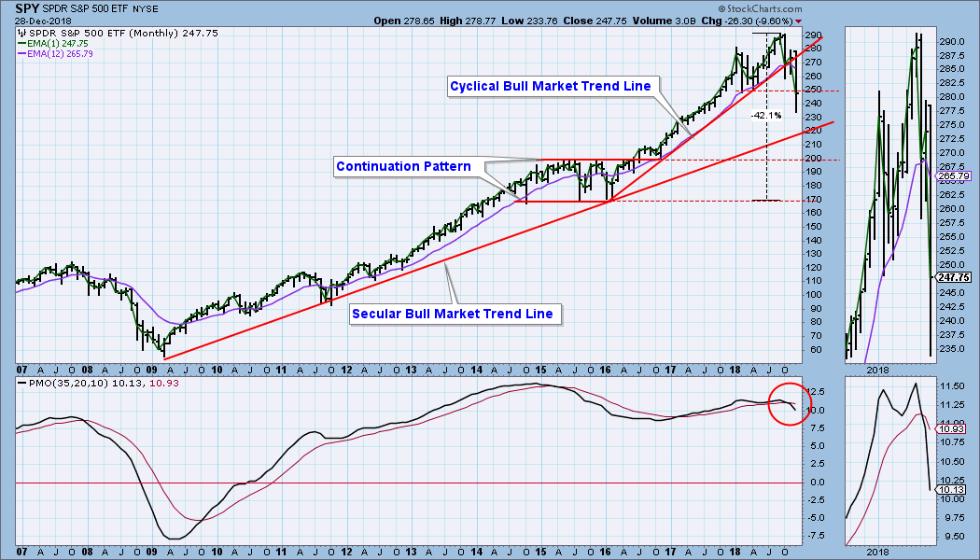Image resolution: width=980 pixels, height=560 pixels.
Task: Click the Volume 3.0B value
Action: click(664, 21)
